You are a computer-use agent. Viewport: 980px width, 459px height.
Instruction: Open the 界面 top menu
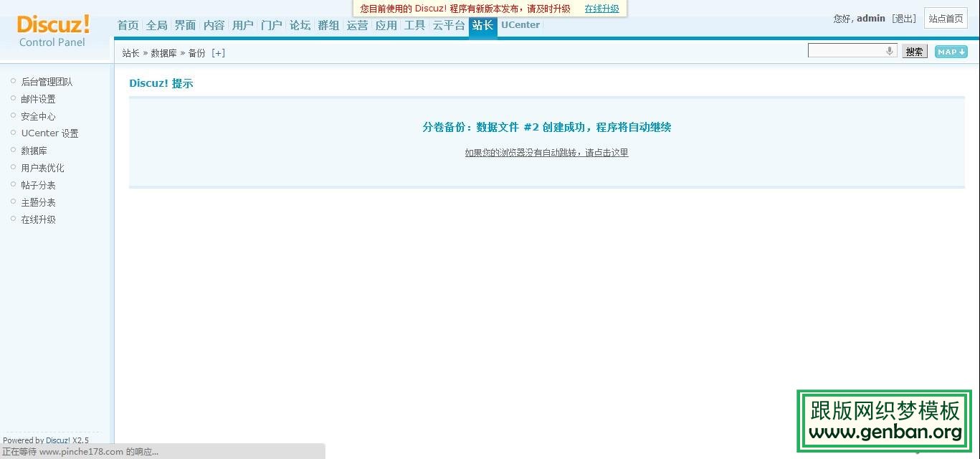pyautogui.click(x=185, y=25)
